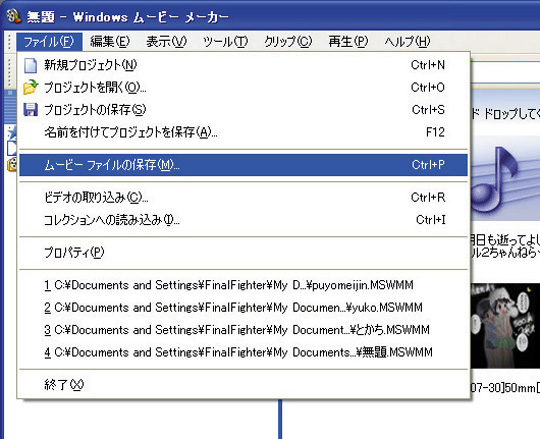Select the music note audio clip thumbnail
Viewport: 540px width, 439px height.
tap(505, 179)
